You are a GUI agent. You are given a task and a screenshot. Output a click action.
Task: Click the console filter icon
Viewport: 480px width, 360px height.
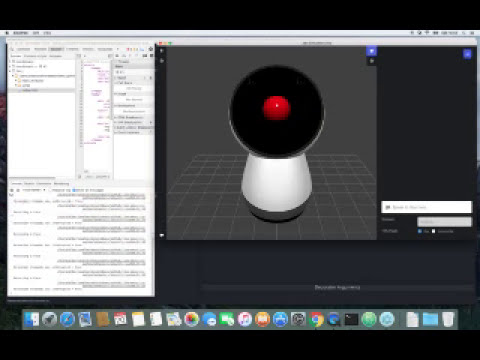pyautogui.click(x=18, y=190)
